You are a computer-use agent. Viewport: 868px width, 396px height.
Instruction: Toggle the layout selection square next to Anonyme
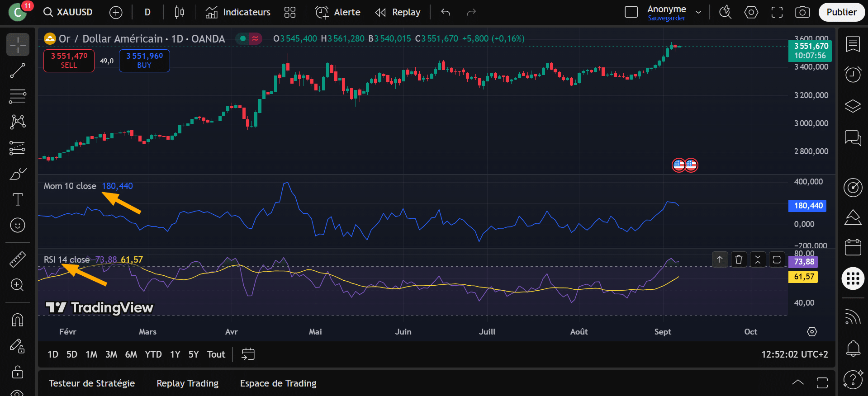click(x=631, y=12)
